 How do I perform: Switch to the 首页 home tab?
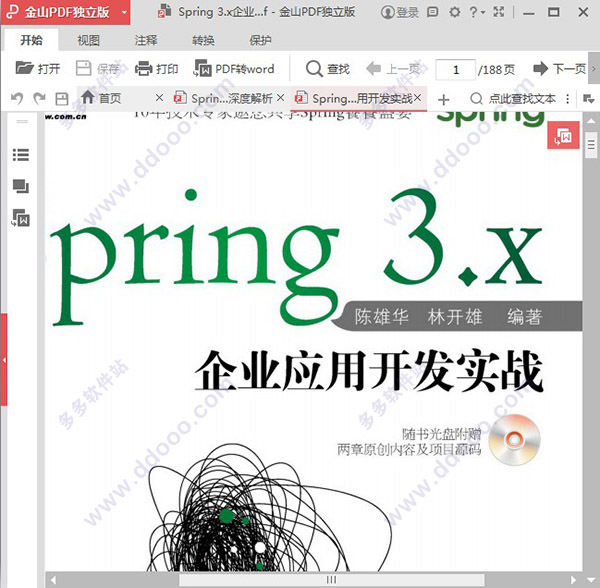(101, 98)
